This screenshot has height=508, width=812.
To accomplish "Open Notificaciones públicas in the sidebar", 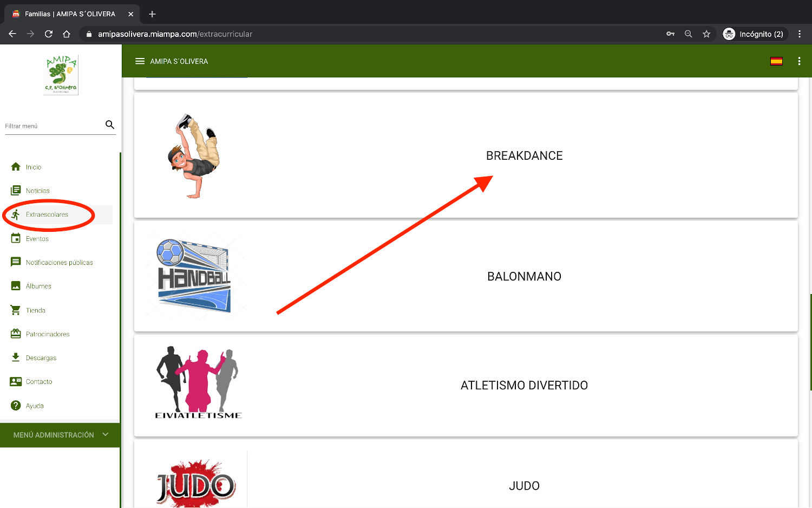I will click(x=60, y=262).
